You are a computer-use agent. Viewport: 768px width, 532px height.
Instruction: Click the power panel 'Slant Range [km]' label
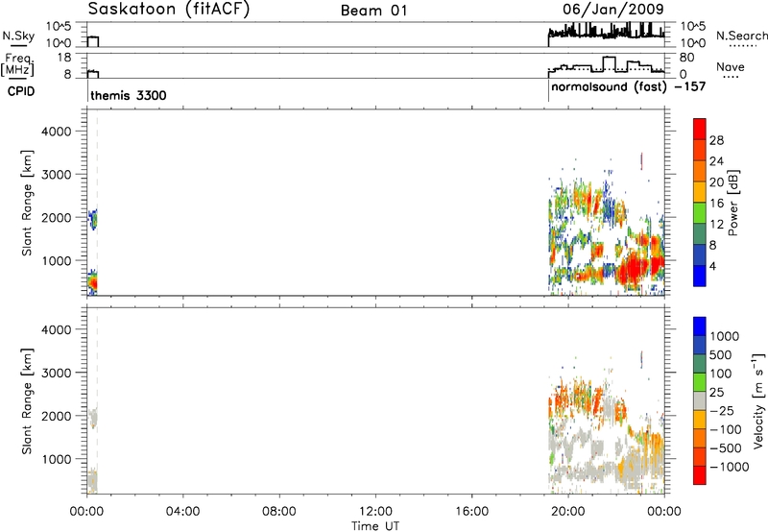coord(27,203)
